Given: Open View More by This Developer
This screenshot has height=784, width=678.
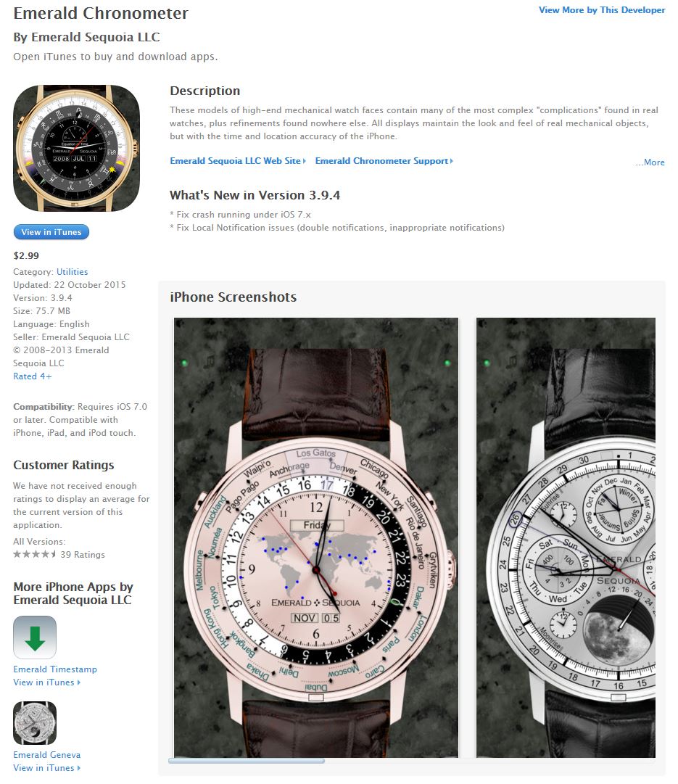Looking at the screenshot, I should pos(602,10).
